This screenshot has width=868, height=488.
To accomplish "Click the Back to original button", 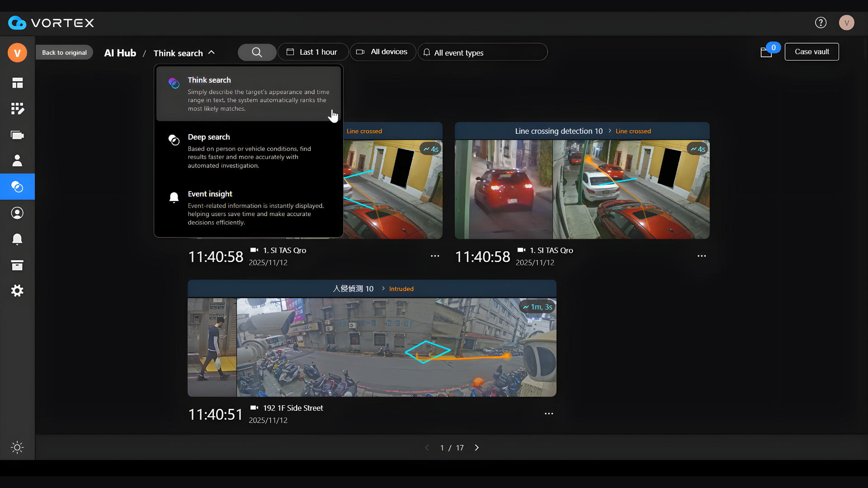I will tap(64, 52).
